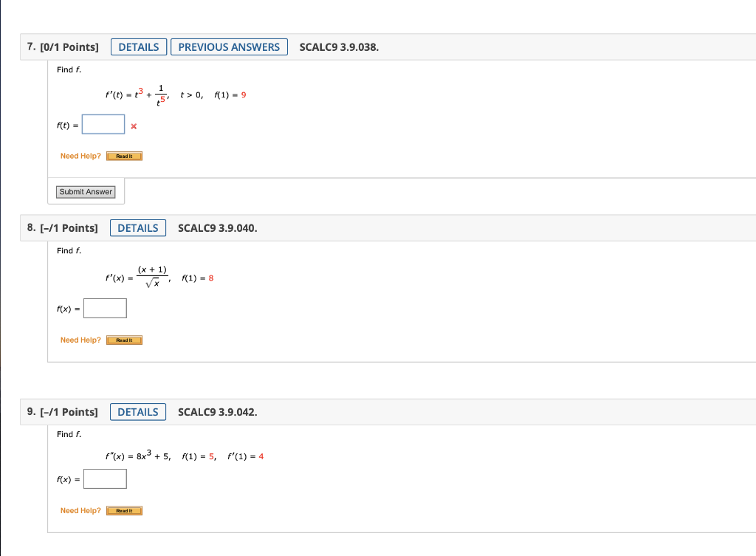Click the Read It icon under problem 7
The image size is (756, 556).
coord(124,156)
